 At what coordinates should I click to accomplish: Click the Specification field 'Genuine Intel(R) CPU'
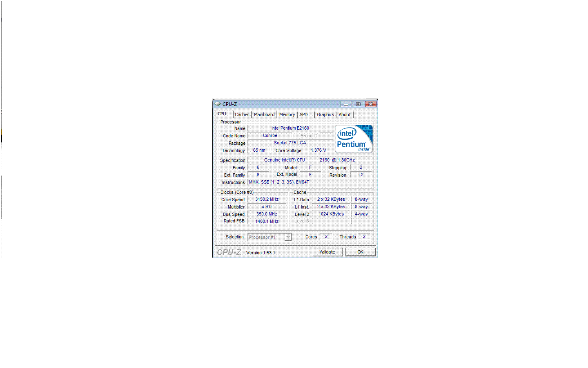pos(310,160)
